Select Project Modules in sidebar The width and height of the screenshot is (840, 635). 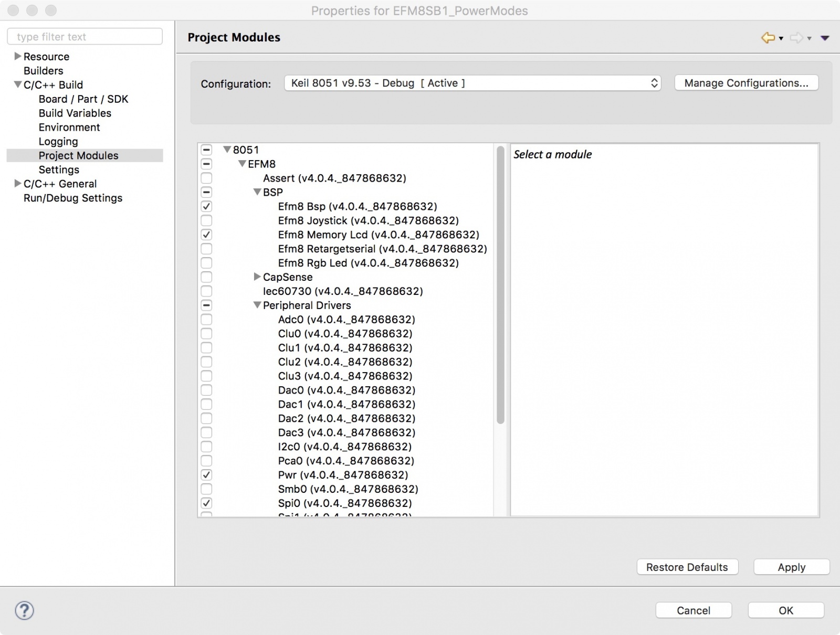tap(85, 155)
